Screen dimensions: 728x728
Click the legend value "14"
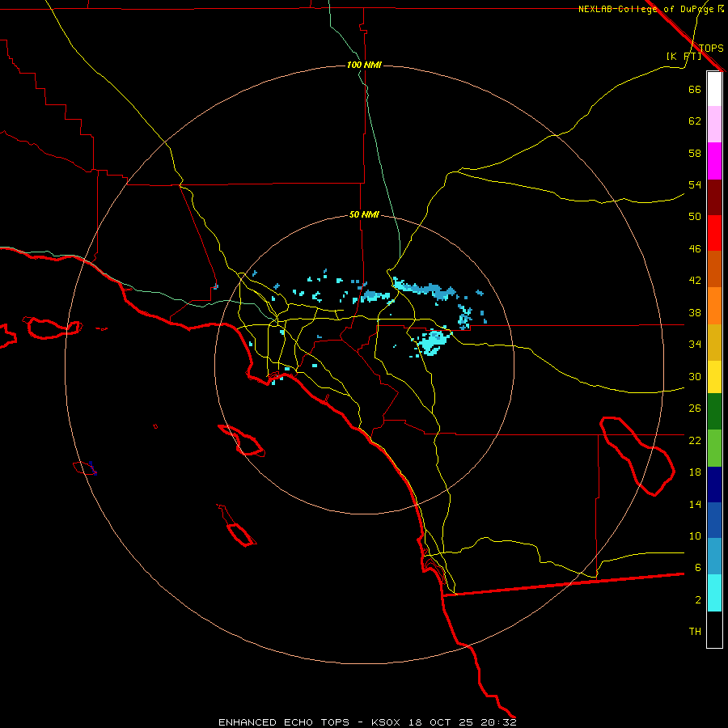coord(695,504)
